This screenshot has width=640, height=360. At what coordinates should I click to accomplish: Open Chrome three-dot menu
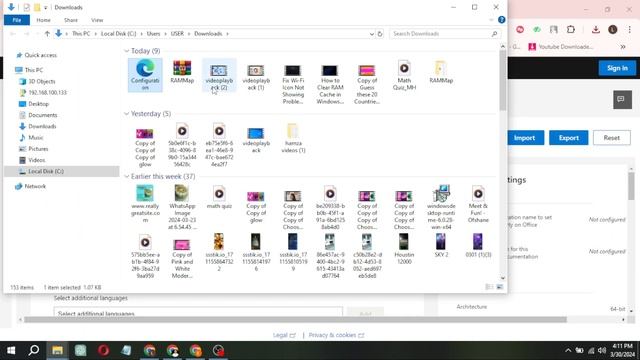629,29
